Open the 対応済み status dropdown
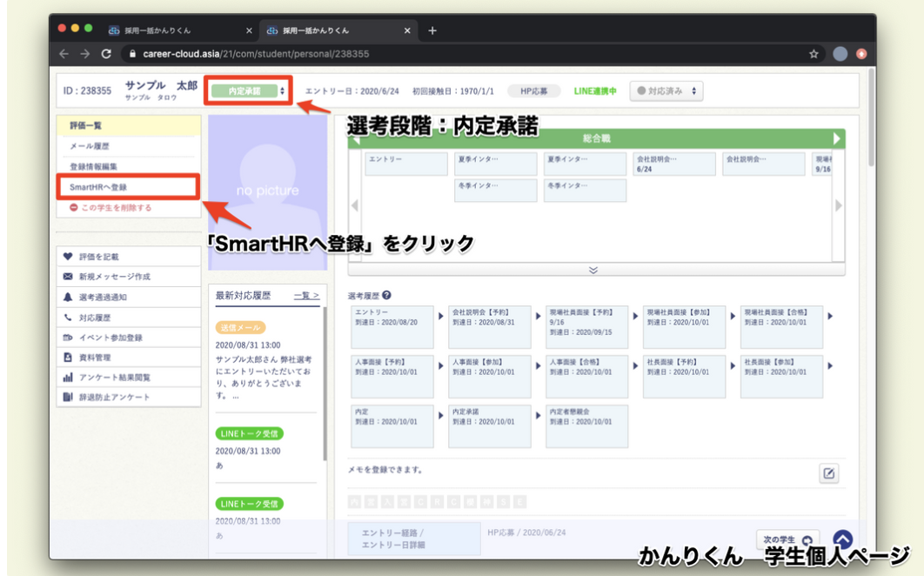 [x=666, y=90]
